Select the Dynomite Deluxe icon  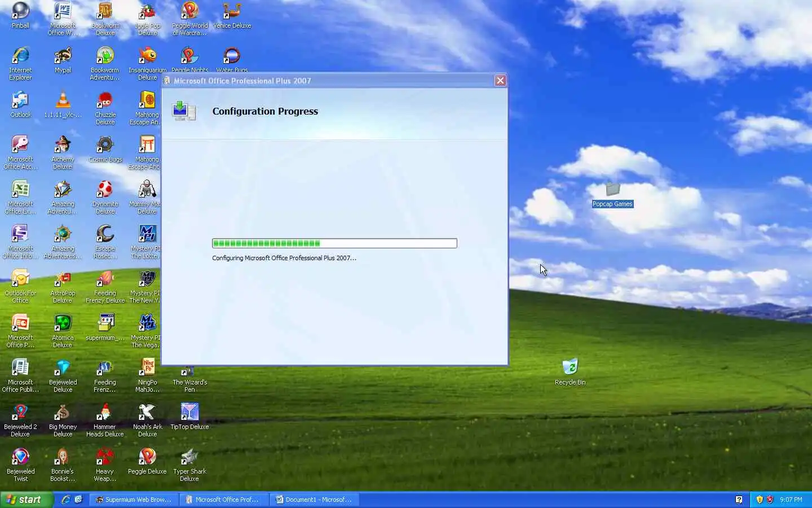[x=105, y=198]
